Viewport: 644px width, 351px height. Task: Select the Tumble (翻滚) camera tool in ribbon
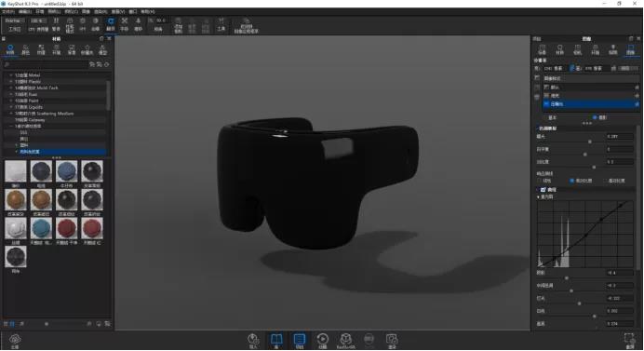tap(111, 24)
